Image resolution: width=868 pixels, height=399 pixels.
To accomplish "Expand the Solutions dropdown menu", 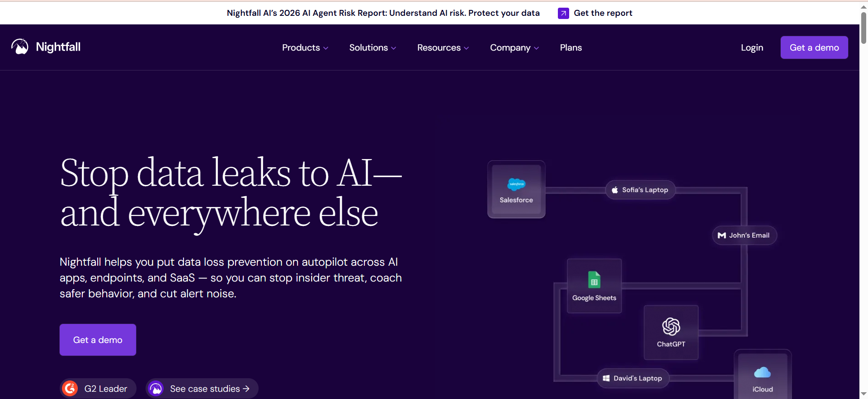I will (373, 47).
